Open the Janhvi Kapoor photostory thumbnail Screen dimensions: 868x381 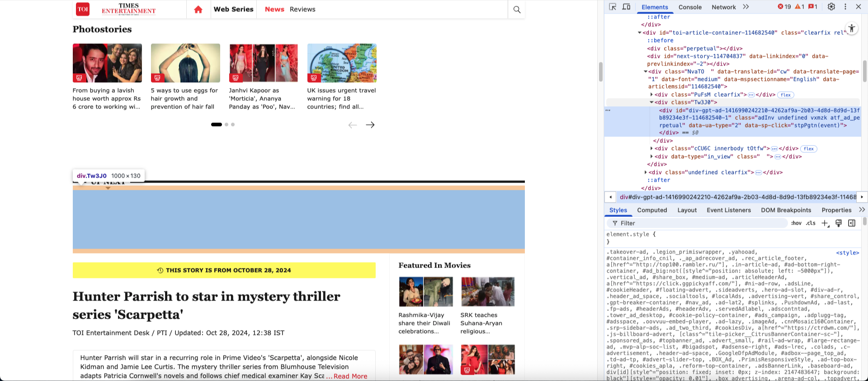[264, 63]
